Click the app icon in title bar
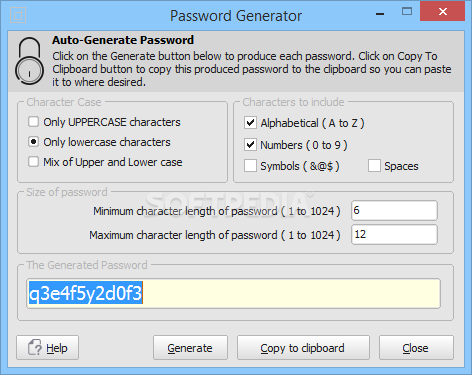472x375 pixels. tap(18, 15)
